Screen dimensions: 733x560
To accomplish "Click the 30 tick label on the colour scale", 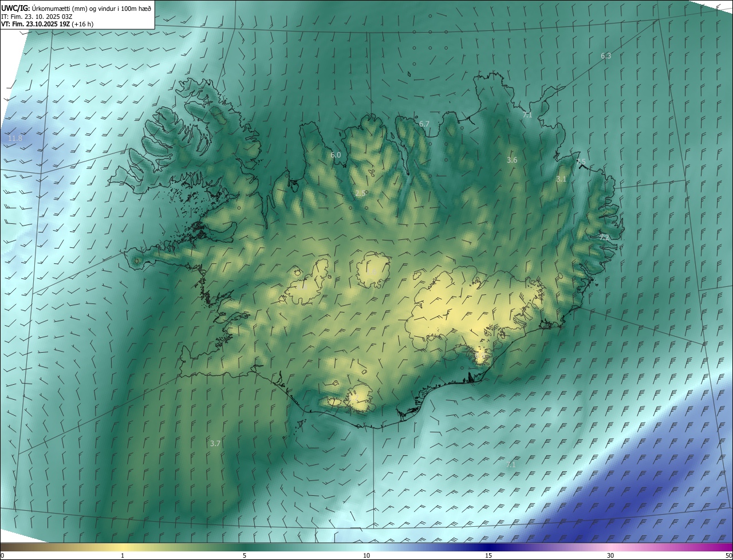I will [x=610, y=555].
